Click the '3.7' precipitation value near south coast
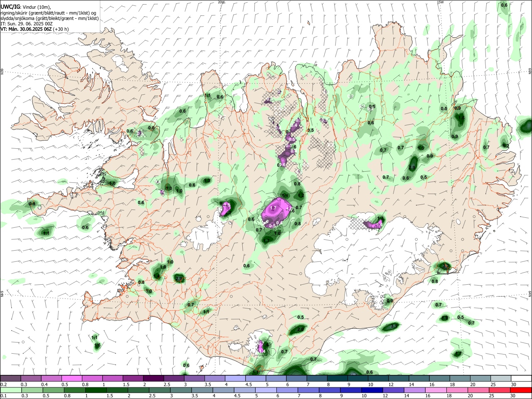This screenshot has width=532, height=399. pos(394,326)
